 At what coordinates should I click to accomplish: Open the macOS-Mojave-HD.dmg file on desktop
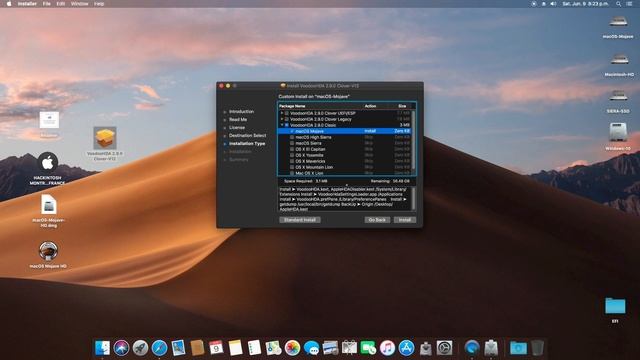[49, 204]
